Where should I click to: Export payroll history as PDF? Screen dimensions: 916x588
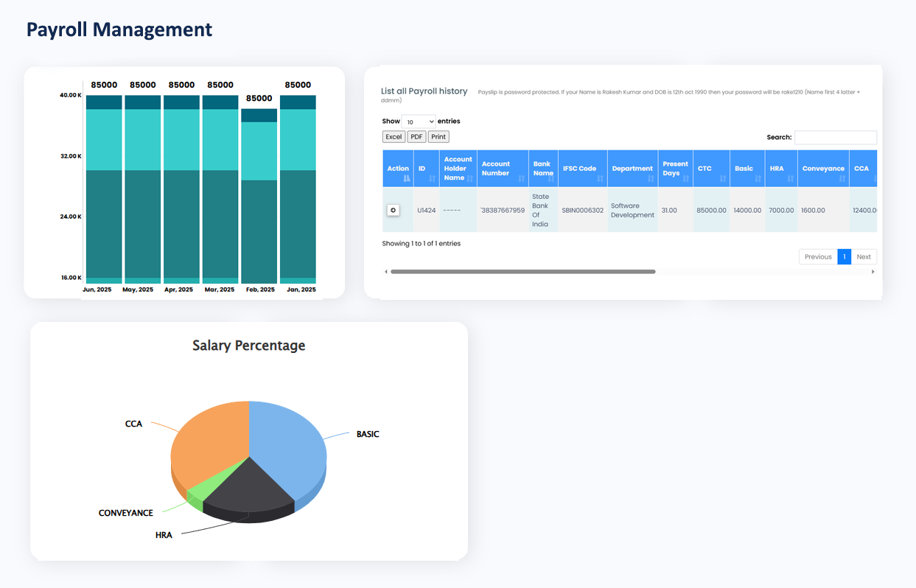(416, 137)
